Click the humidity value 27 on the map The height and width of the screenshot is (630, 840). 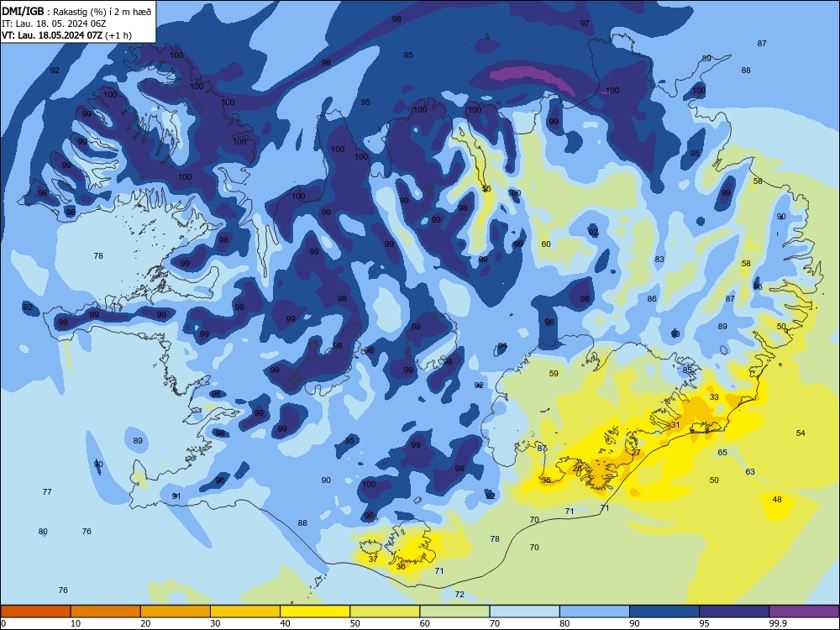[636, 452]
